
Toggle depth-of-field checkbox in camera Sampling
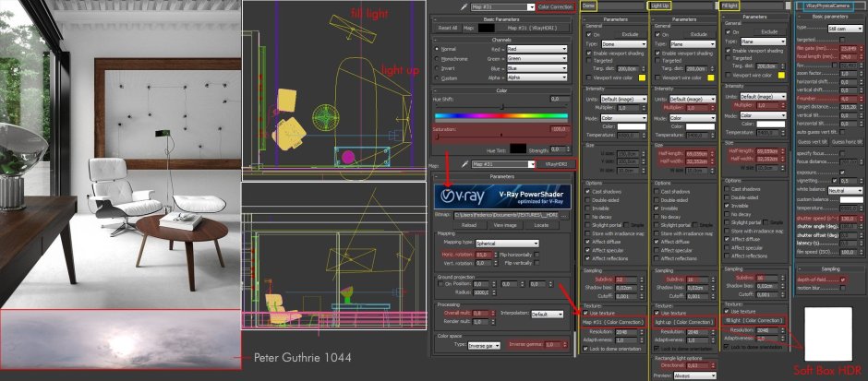842,280
